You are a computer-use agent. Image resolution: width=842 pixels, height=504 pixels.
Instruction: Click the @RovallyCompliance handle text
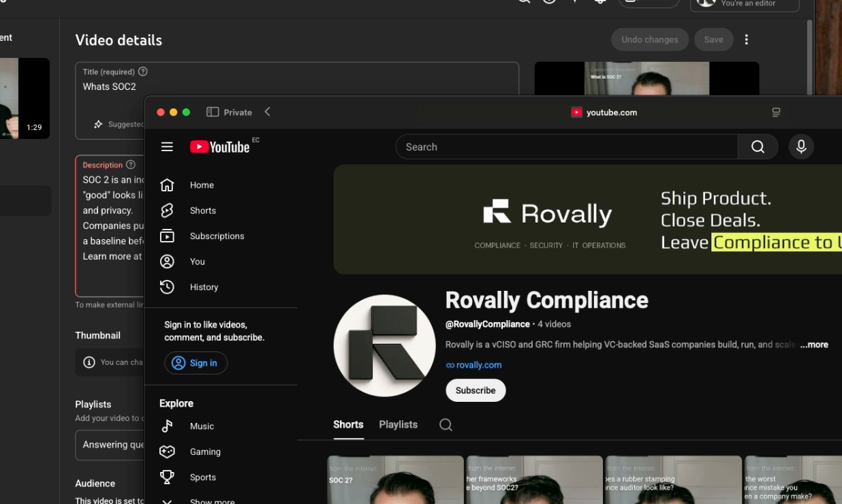tap(487, 324)
